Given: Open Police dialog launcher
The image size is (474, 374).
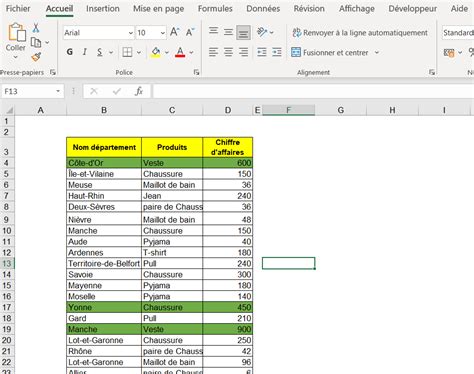Looking at the screenshot, I should click(x=196, y=72).
